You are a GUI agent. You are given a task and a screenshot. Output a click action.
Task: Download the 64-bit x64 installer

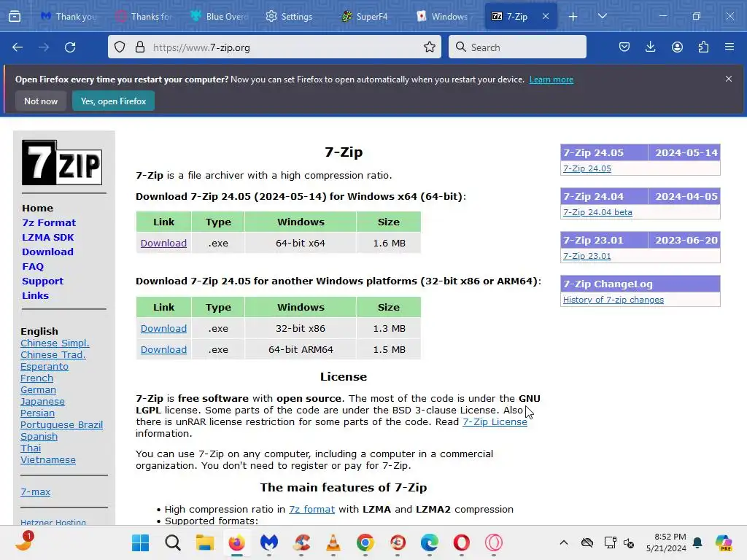point(163,243)
